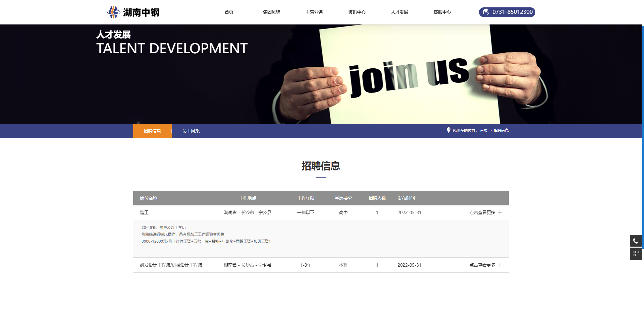Click the QR code icon on right edge
The height and width of the screenshot is (322, 644).
pos(635,254)
